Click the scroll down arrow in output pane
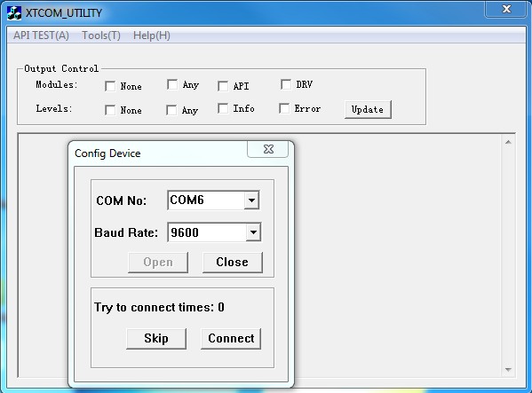This screenshot has width=532, height=393. pos(508,370)
